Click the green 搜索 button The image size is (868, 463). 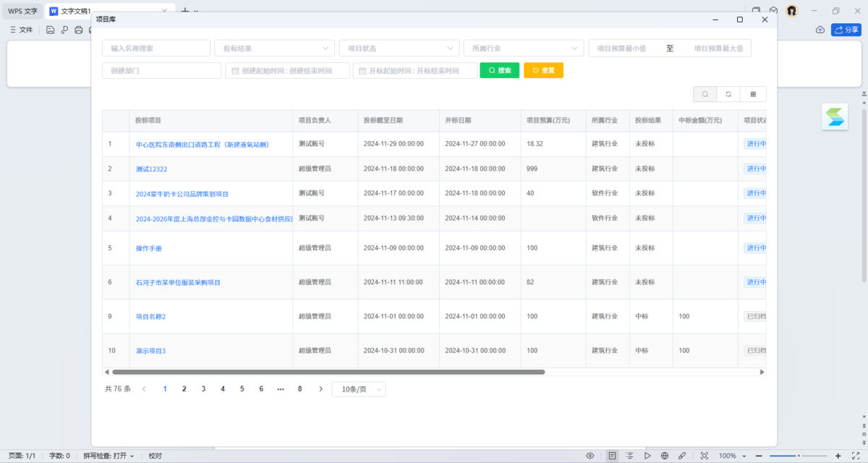click(x=499, y=70)
